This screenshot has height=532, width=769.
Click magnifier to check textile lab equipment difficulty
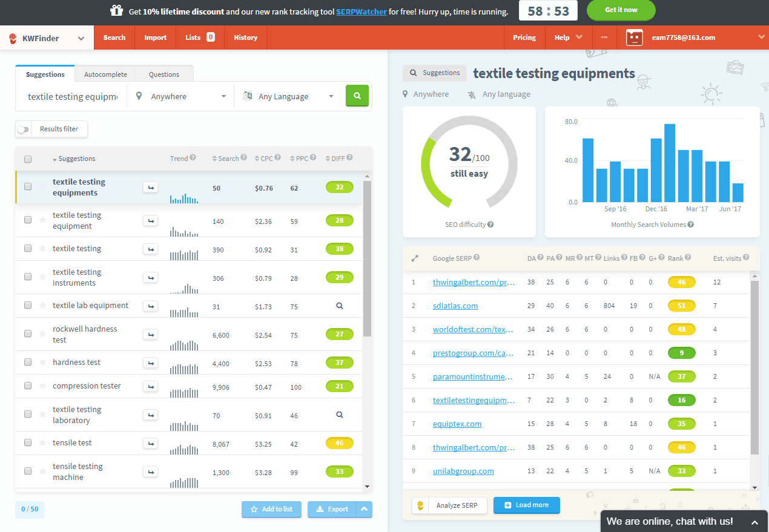point(340,306)
